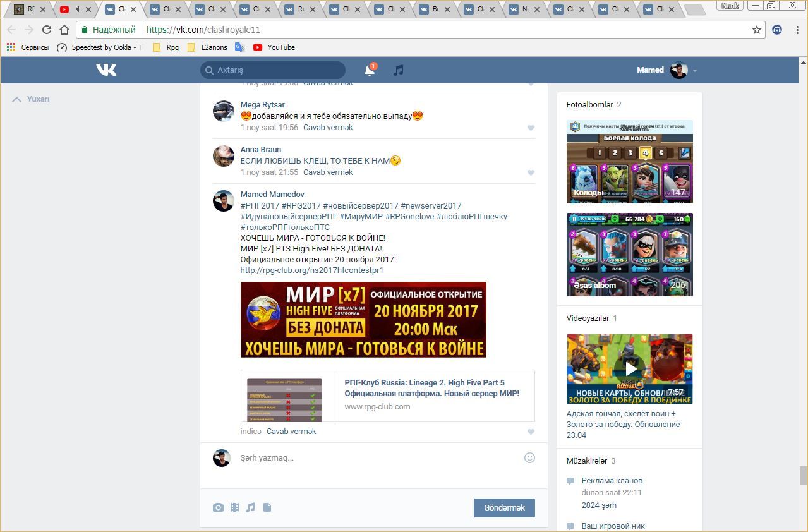
Task: Open the Speedtest by Ookla bookmark
Action: 100,47
